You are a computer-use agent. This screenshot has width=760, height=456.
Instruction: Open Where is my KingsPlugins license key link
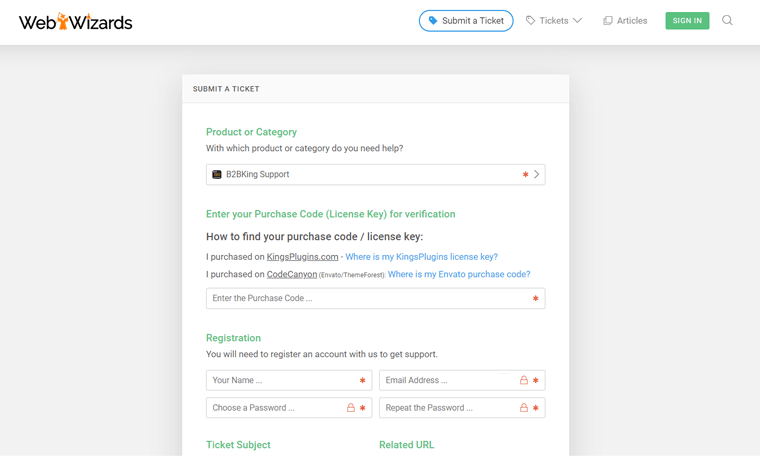(x=421, y=257)
